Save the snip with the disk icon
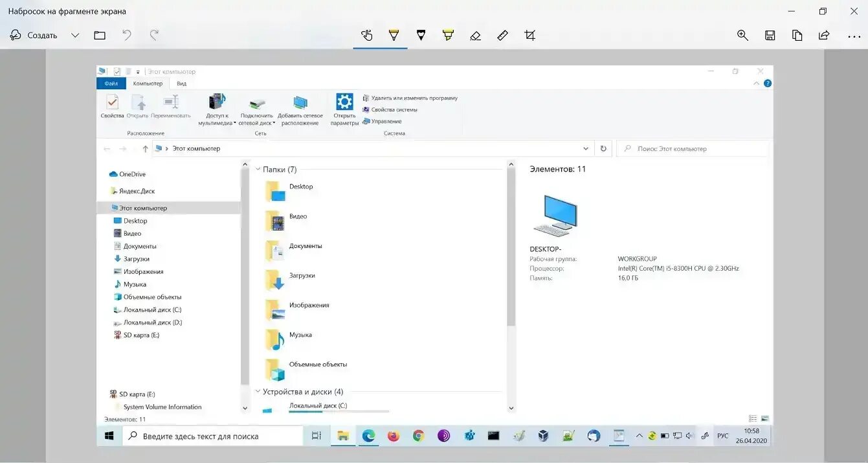This screenshot has width=868, height=463. [x=770, y=36]
